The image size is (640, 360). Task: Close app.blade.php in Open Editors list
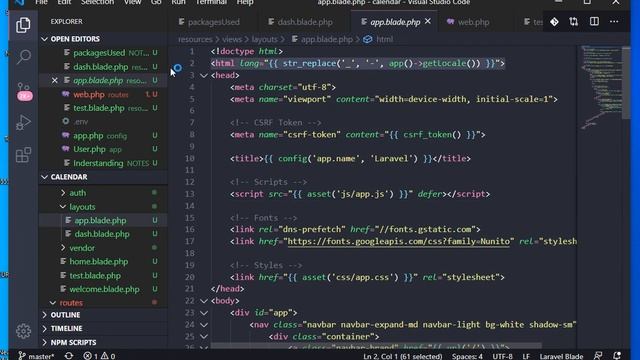click(x=55, y=80)
